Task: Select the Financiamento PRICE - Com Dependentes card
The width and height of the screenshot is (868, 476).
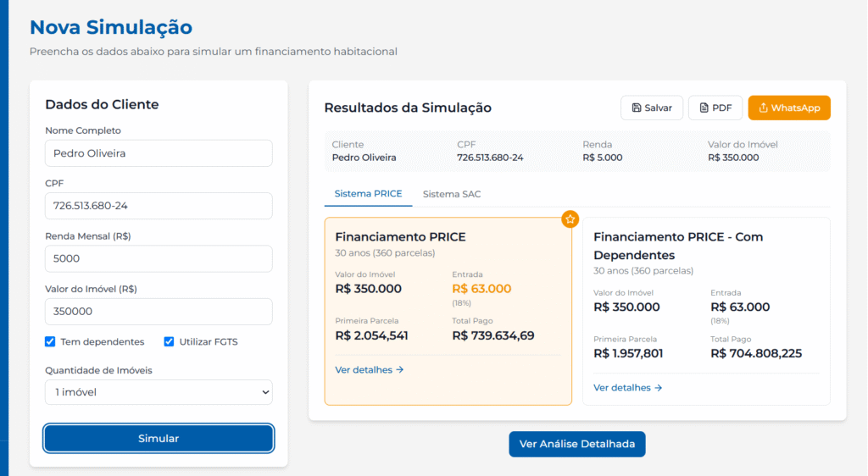Action: (x=706, y=309)
